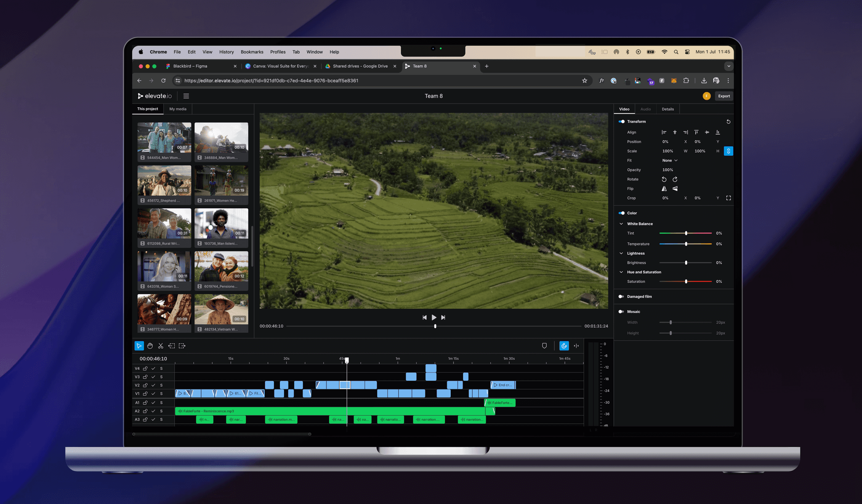This screenshot has height=504, width=862.
Task: Switch to the My media tab
Action: (x=178, y=109)
